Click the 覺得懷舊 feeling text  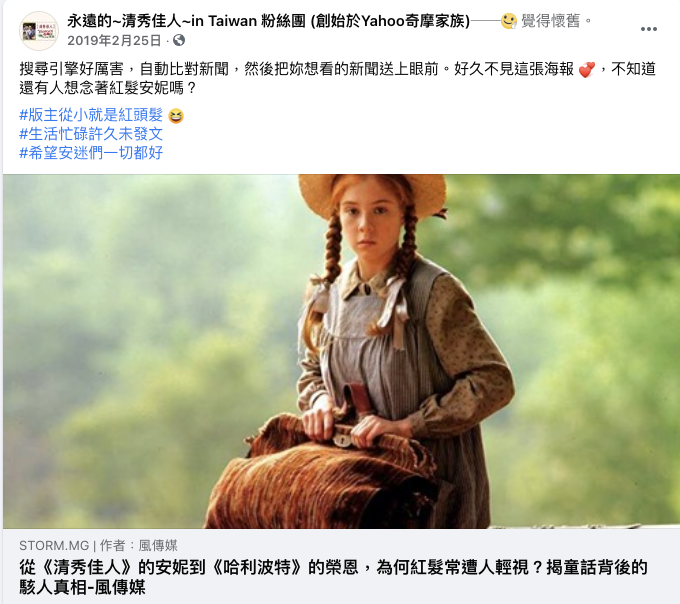[550, 20]
